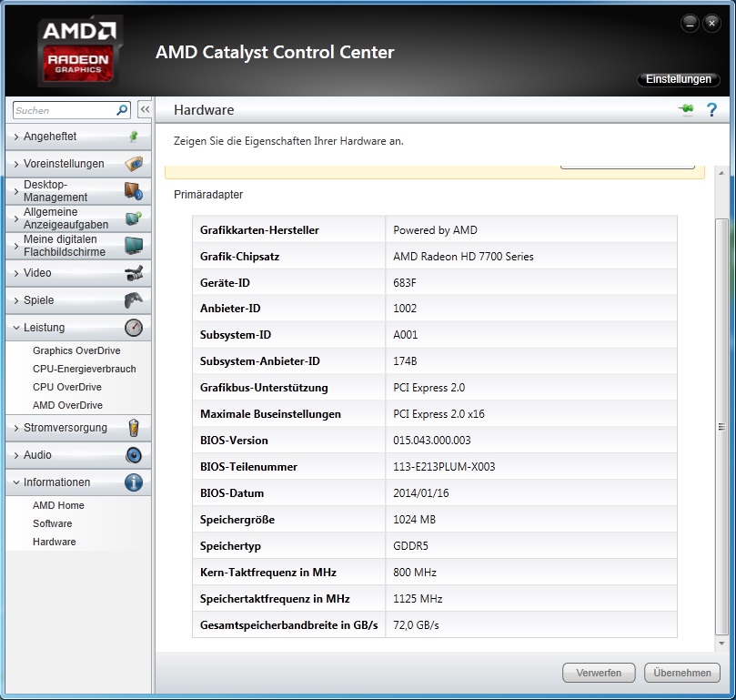Click the Stromversorgung battery icon
The height and width of the screenshot is (700, 736).
[x=133, y=428]
